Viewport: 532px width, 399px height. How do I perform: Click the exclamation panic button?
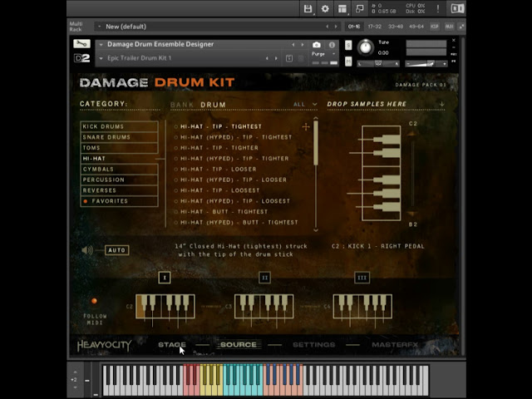point(438,9)
